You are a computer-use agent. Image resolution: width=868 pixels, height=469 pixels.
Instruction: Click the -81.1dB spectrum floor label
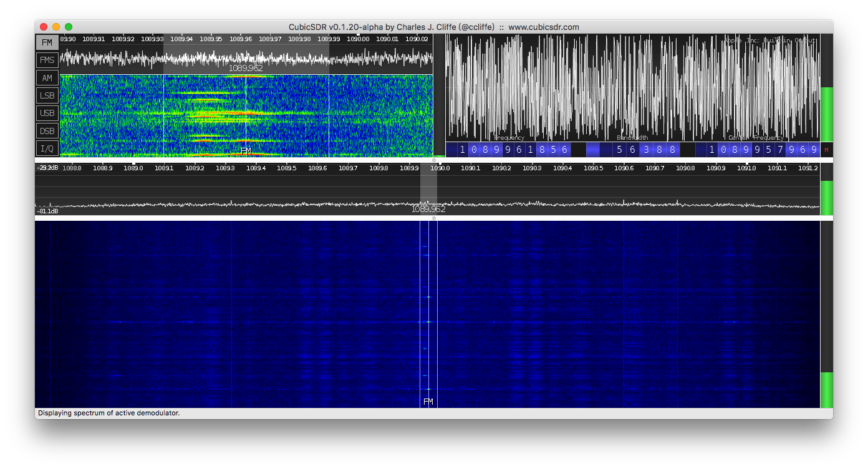pos(46,211)
